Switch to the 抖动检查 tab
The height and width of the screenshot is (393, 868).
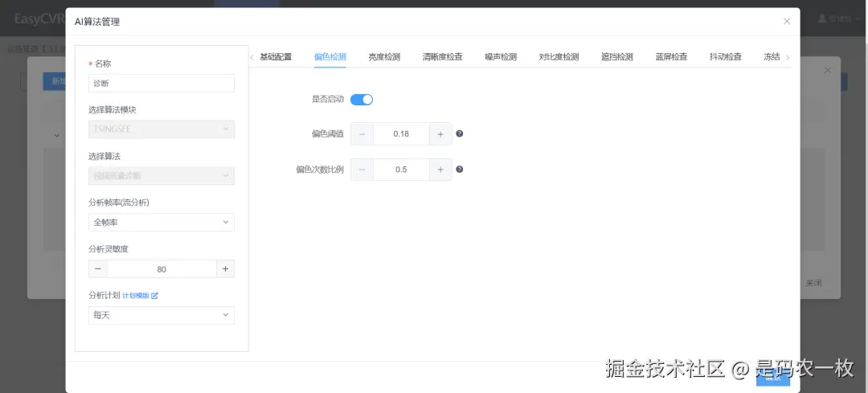(726, 57)
